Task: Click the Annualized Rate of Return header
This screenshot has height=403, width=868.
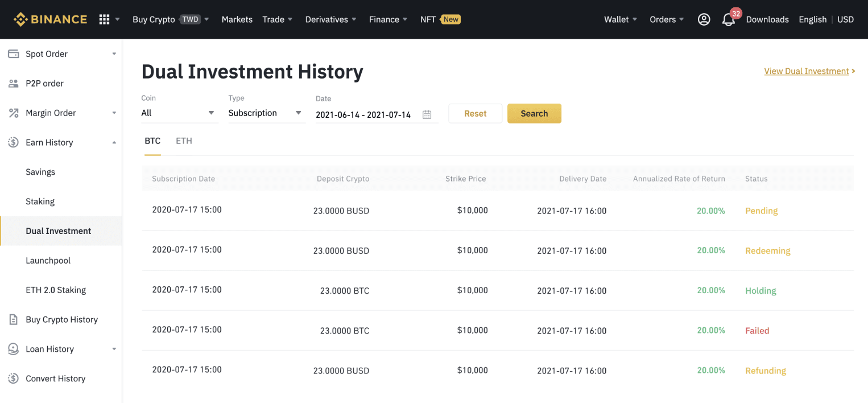Action: pos(679,179)
